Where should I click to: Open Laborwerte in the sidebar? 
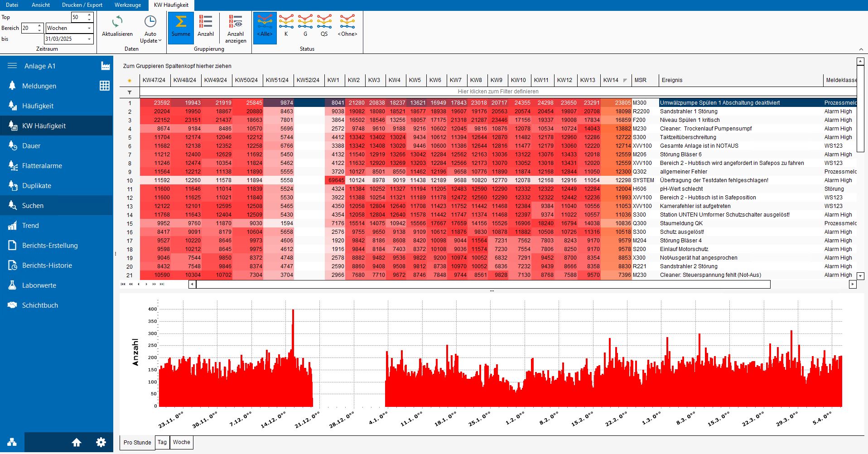coord(39,285)
